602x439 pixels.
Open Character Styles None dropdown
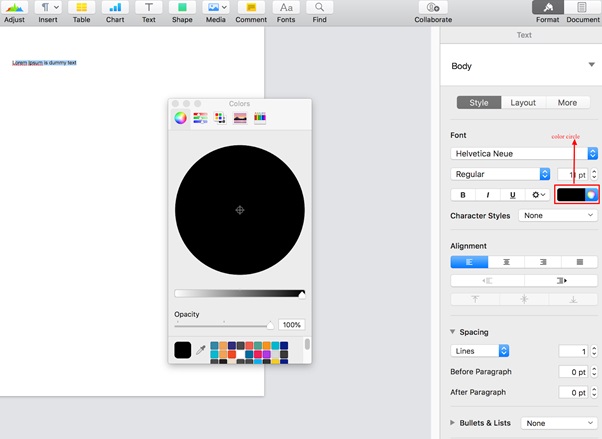558,215
